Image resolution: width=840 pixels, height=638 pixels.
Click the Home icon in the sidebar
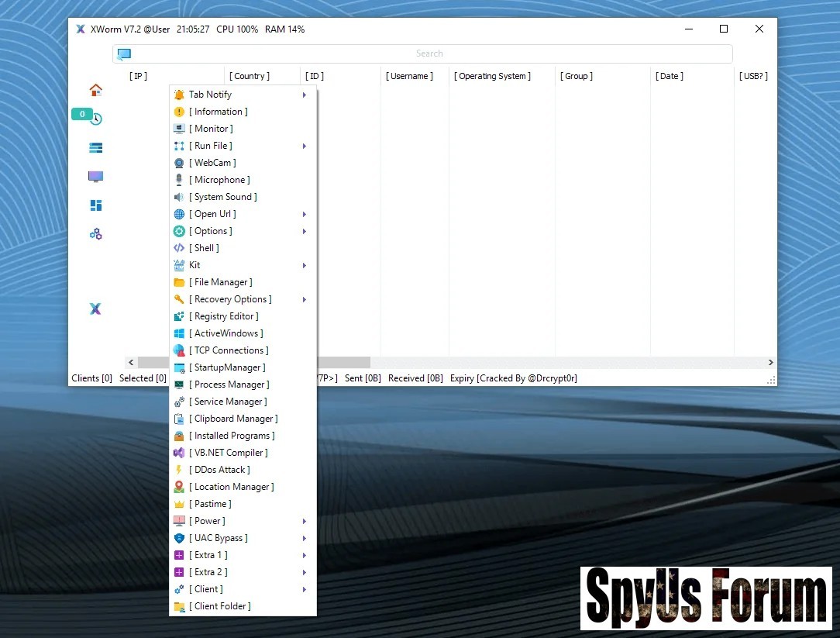pyautogui.click(x=95, y=90)
